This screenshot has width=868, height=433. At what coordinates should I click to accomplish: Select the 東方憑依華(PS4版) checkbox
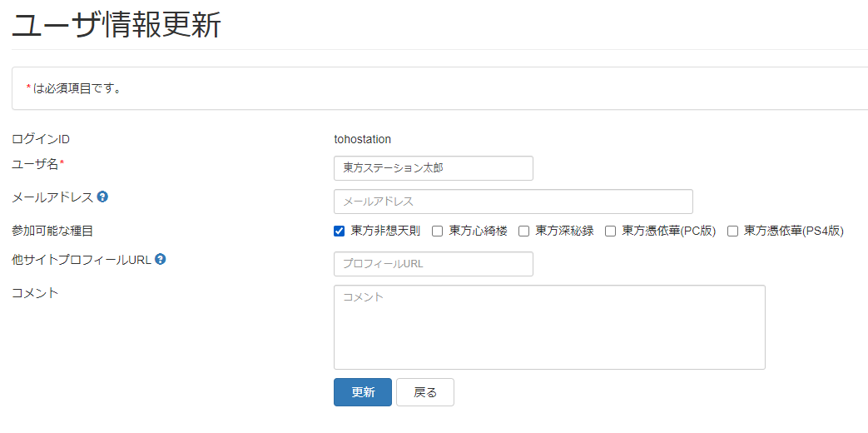pos(732,231)
